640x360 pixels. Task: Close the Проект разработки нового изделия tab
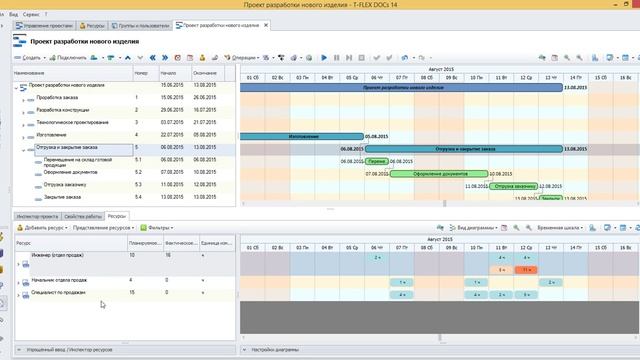(x=266, y=25)
